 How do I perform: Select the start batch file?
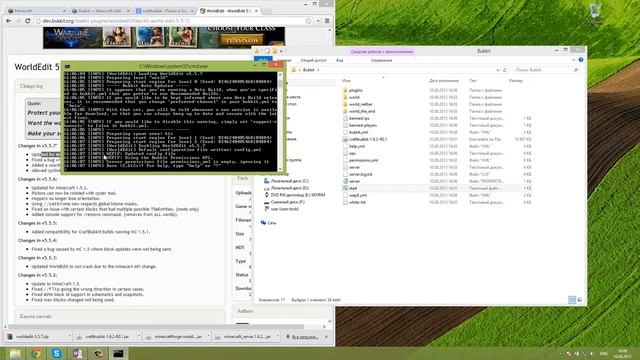point(353,188)
